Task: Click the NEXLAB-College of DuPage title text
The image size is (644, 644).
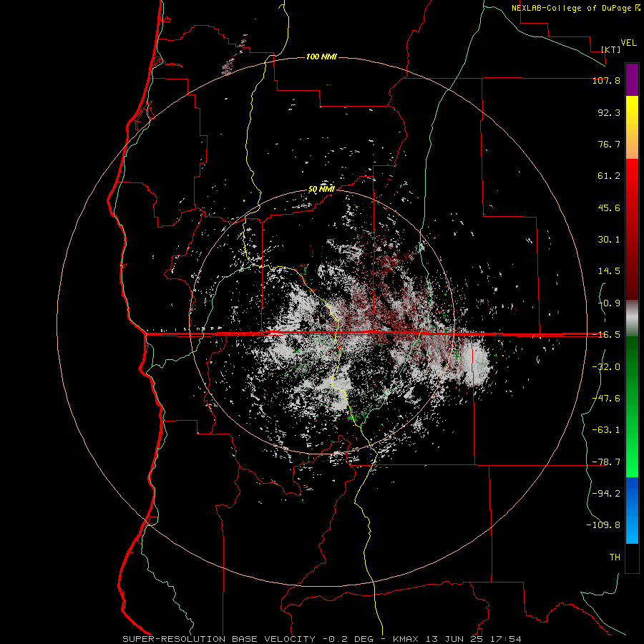Action: coord(572,8)
